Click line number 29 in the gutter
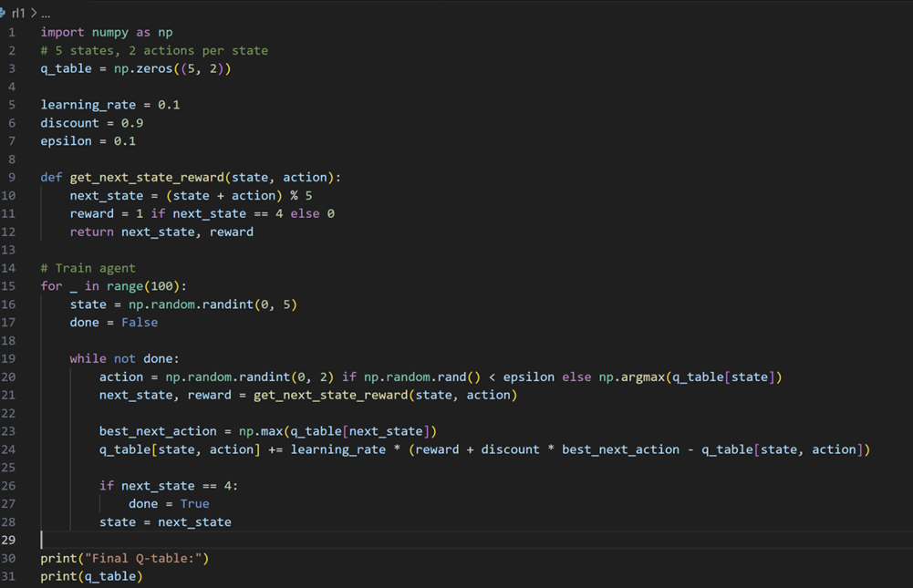913x588 pixels. [x=8, y=540]
